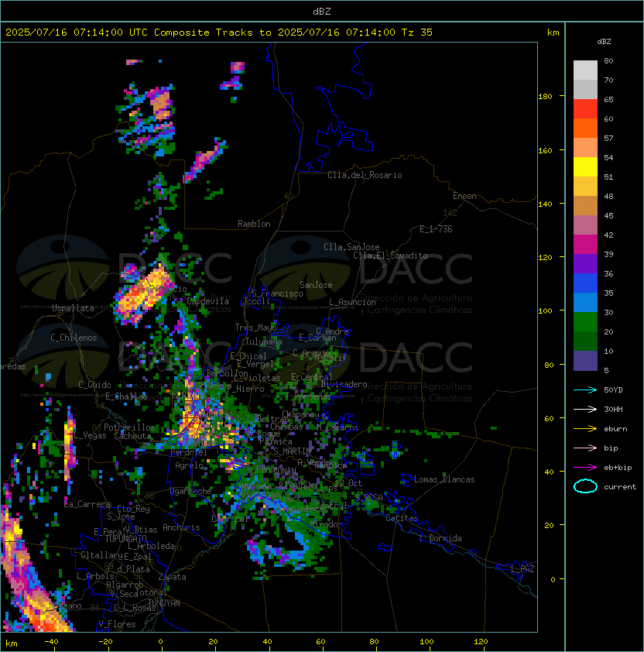Pick the blue 36 dBZ color swatch
The height and width of the screenshot is (652, 644).
(585, 283)
